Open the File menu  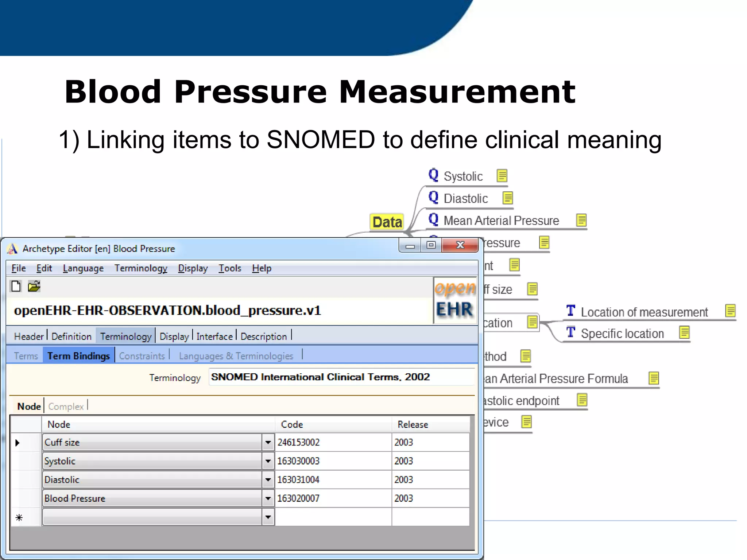(19, 268)
